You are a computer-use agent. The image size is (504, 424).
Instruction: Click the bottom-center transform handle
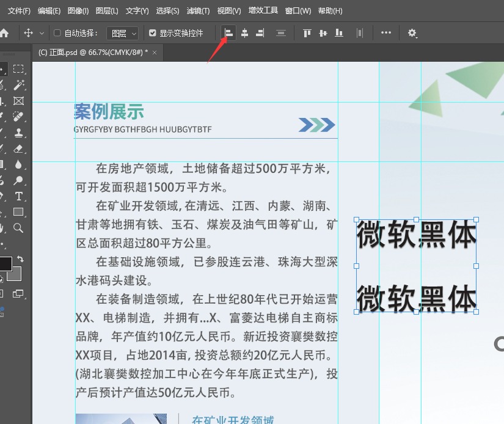tap(416, 312)
